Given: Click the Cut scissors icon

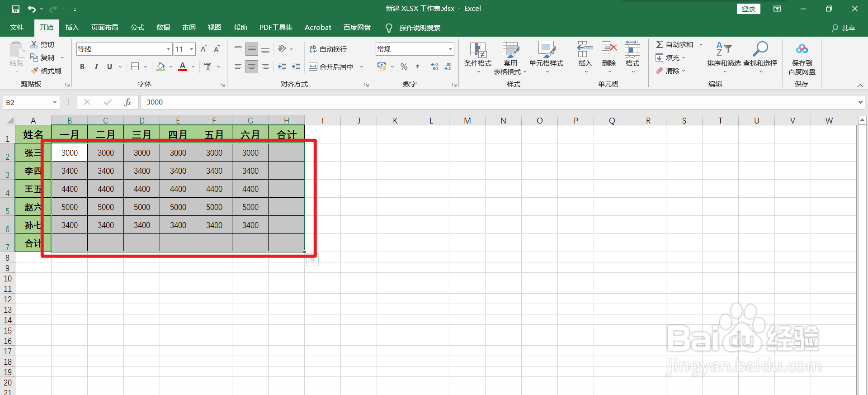Looking at the screenshot, I should (x=34, y=44).
